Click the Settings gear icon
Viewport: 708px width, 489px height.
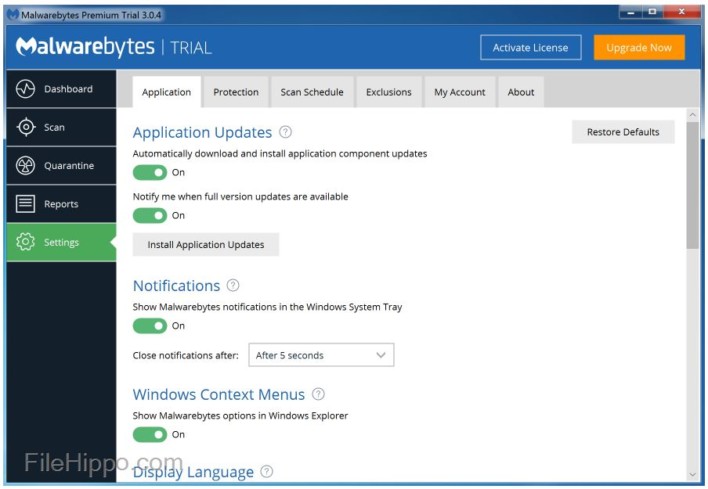point(25,242)
